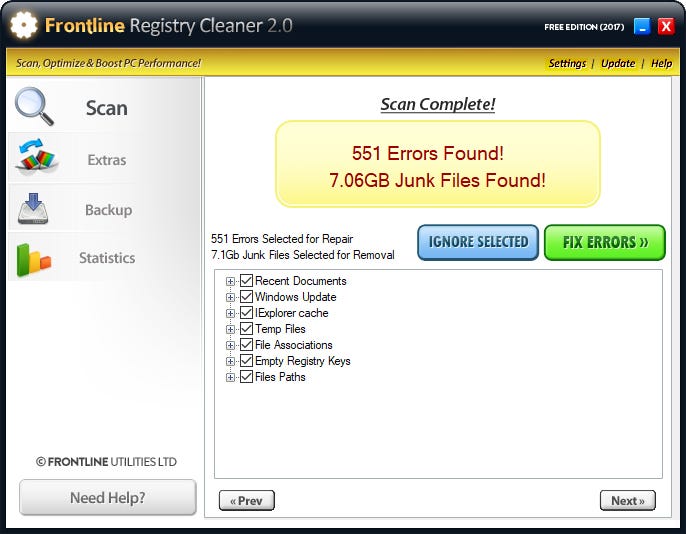Close the Registry Cleaner with red X
The height and width of the screenshot is (534, 686).
click(x=666, y=27)
